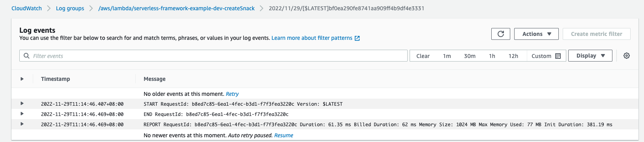644x142 pixels.
Task: Select the START RequestId message text
Action: coord(243,104)
